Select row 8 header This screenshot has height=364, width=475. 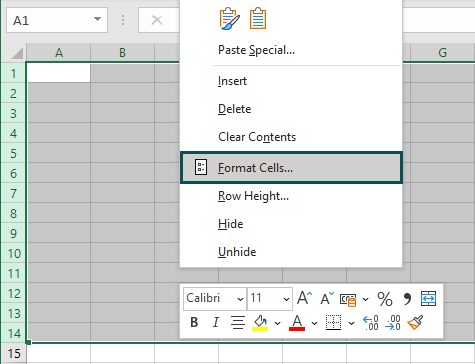pyautogui.click(x=13, y=213)
